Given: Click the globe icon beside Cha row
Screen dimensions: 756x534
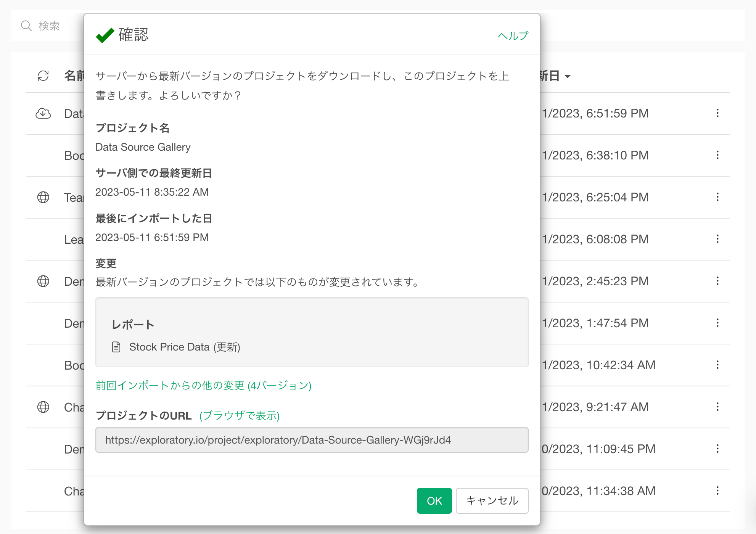Looking at the screenshot, I should click(x=43, y=407).
